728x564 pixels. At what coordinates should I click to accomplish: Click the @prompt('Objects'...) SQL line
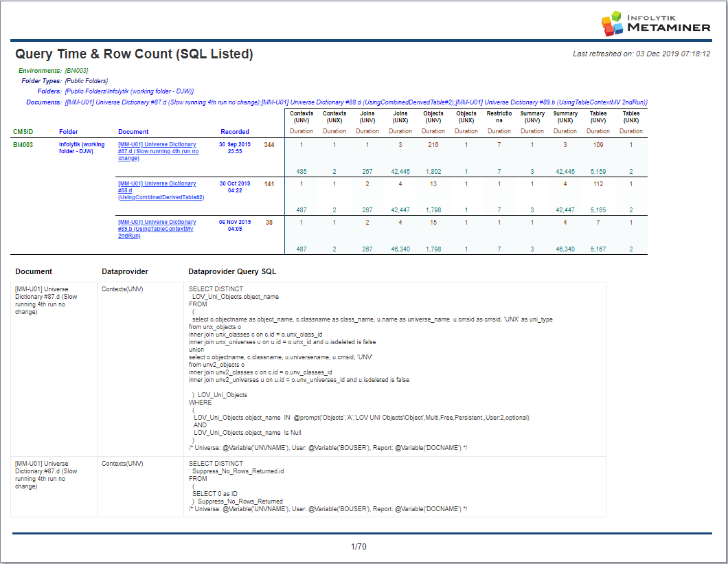[x=361, y=418]
